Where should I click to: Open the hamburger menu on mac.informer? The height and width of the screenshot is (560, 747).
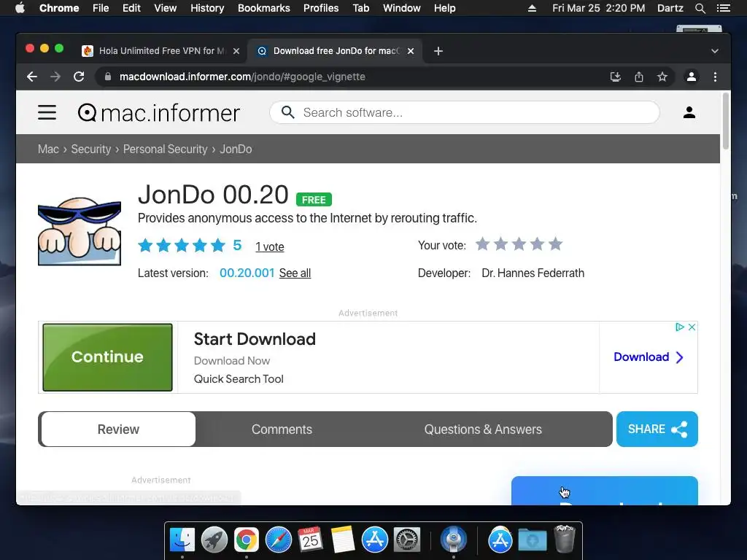(x=47, y=112)
